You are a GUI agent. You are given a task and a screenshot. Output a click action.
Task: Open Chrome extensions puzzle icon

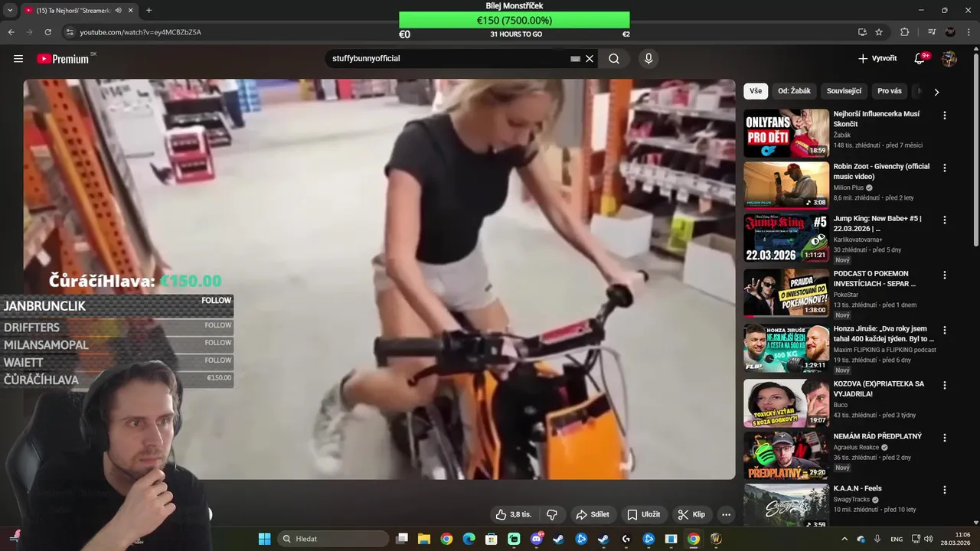coord(905,32)
